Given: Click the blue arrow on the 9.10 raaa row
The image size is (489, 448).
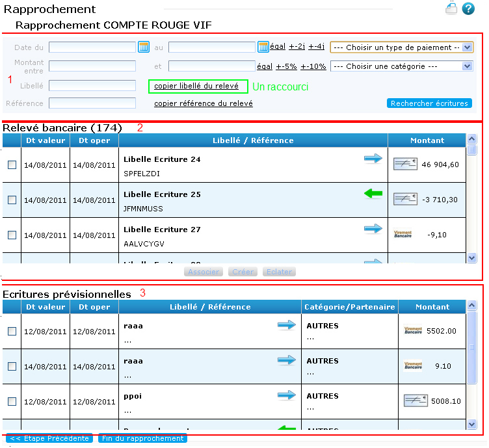Looking at the screenshot, I should 287,360.
